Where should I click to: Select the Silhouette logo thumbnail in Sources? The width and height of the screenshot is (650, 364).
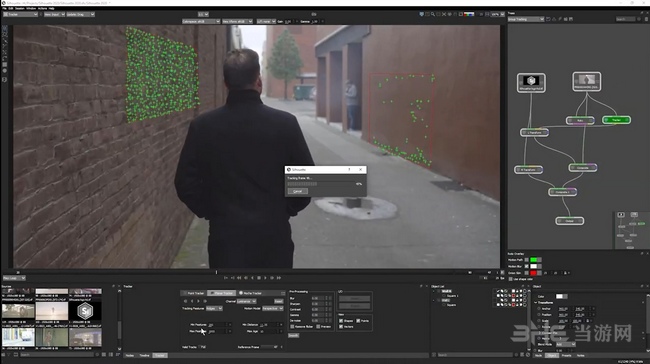pos(85,311)
